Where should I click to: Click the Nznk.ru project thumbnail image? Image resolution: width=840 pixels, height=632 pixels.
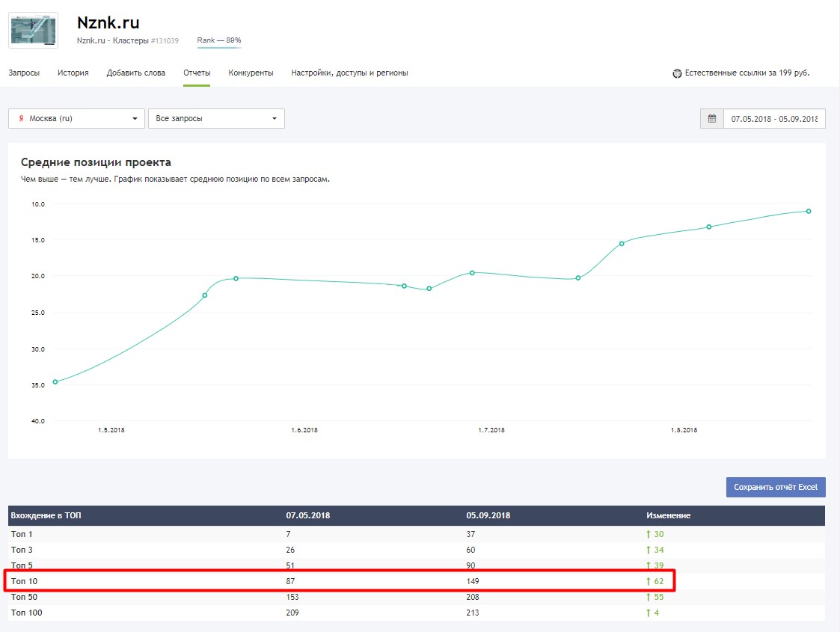point(33,30)
